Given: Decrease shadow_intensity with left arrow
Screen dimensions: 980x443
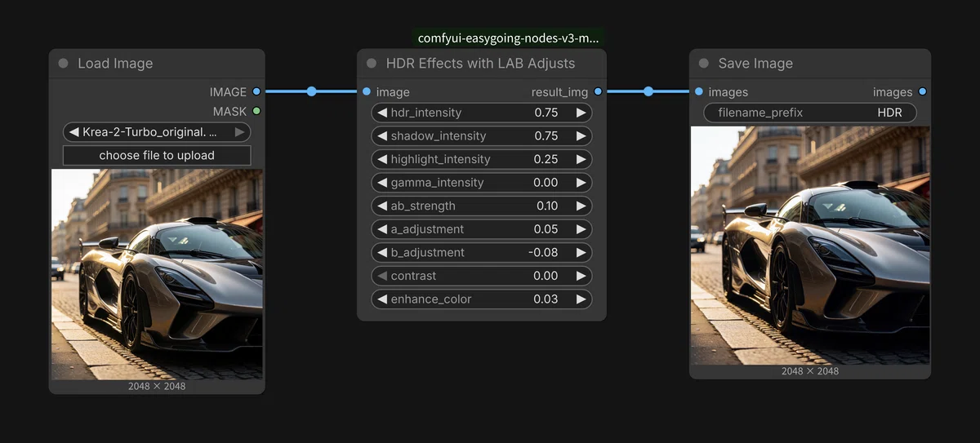Looking at the screenshot, I should coord(382,136).
